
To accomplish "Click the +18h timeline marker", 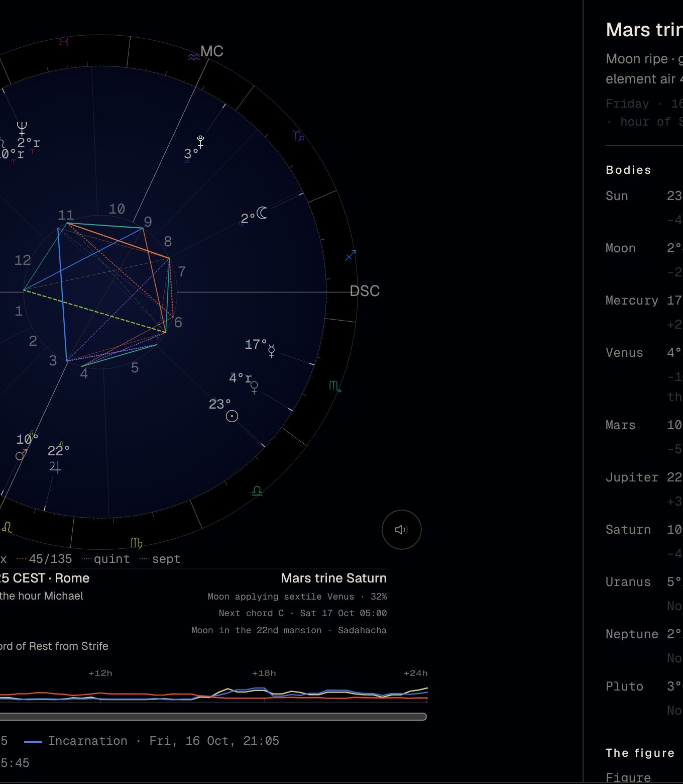I will pyautogui.click(x=264, y=673).
